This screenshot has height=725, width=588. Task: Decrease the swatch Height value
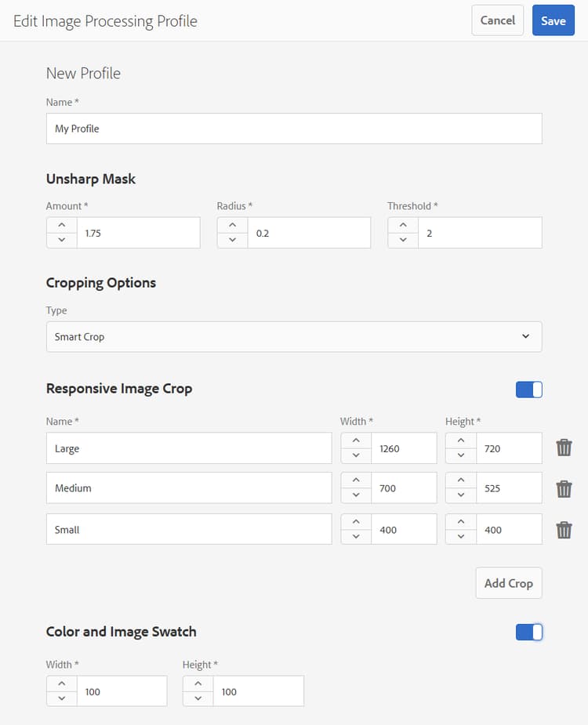[198, 698]
